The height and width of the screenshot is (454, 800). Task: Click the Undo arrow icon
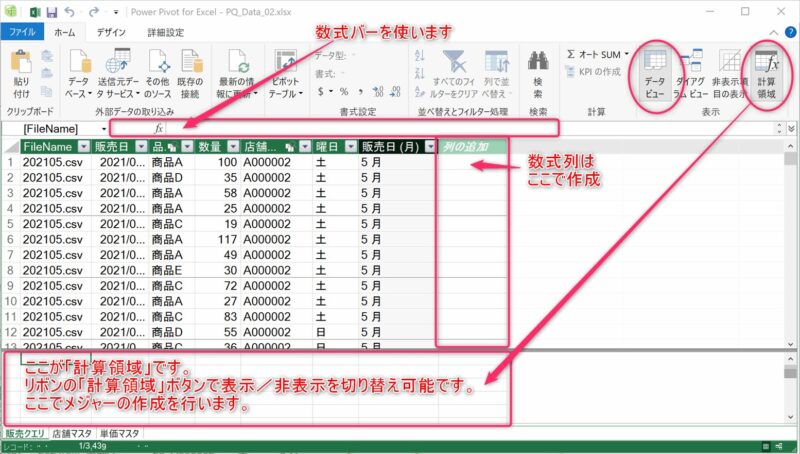(x=69, y=11)
